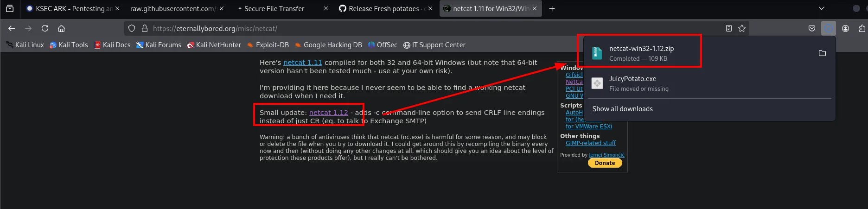
Task: Click the Firefox View icon
Action: [10, 8]
